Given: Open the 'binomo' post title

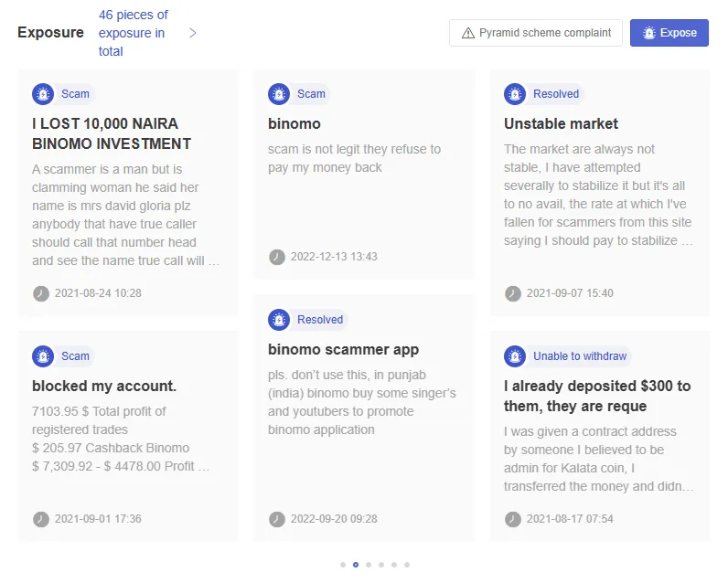Looking at the screenshot, I should pos(294,124).
